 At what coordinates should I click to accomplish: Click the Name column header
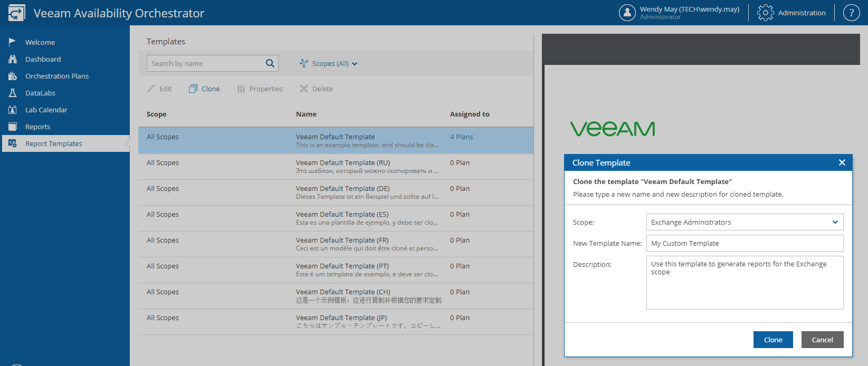(306, 114)
